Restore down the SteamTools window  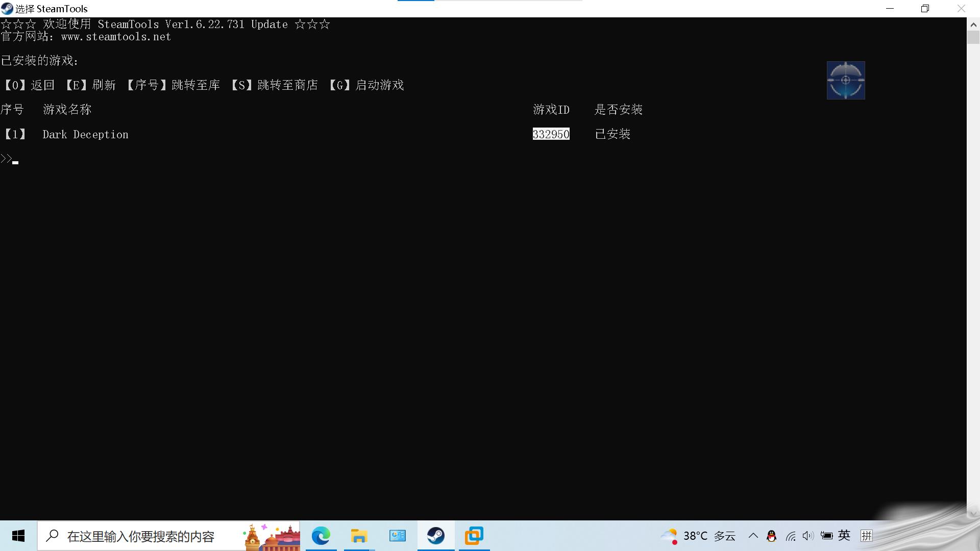[x=925, y=9]
